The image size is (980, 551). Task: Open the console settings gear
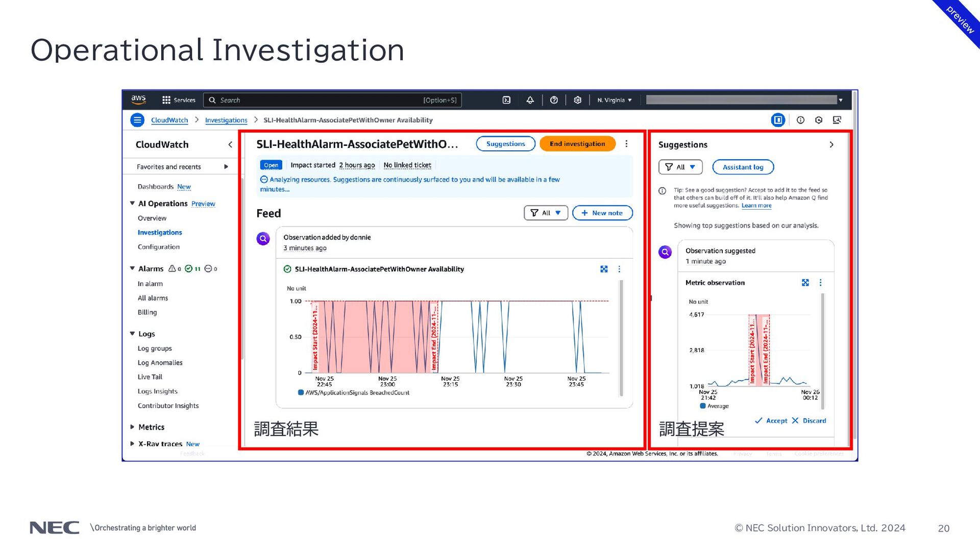coord(577,100)
